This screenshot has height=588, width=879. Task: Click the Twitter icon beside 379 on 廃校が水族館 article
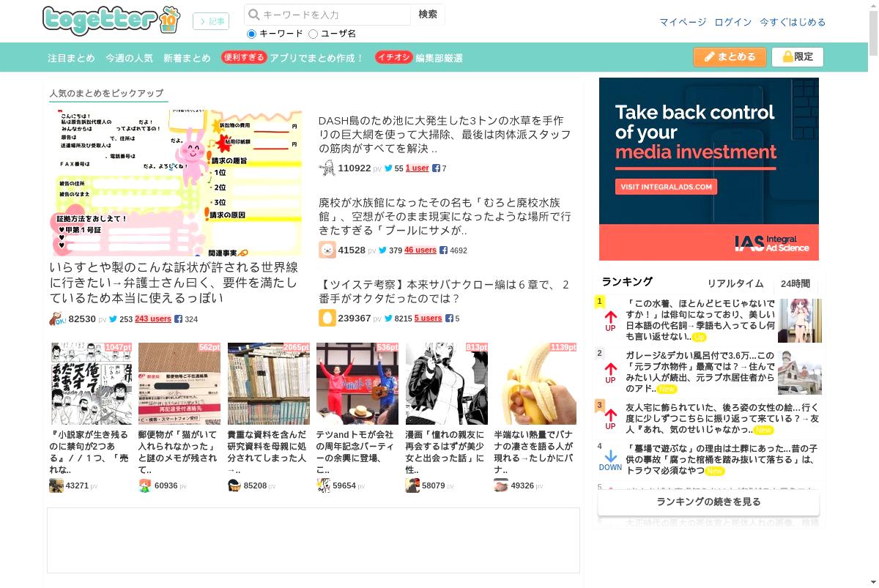click(382, 250)
